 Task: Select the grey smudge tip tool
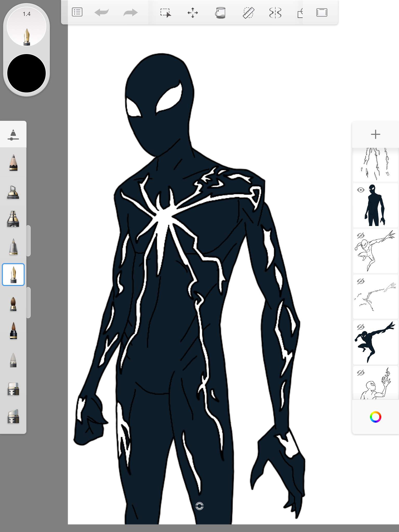[x=13, y=360]
